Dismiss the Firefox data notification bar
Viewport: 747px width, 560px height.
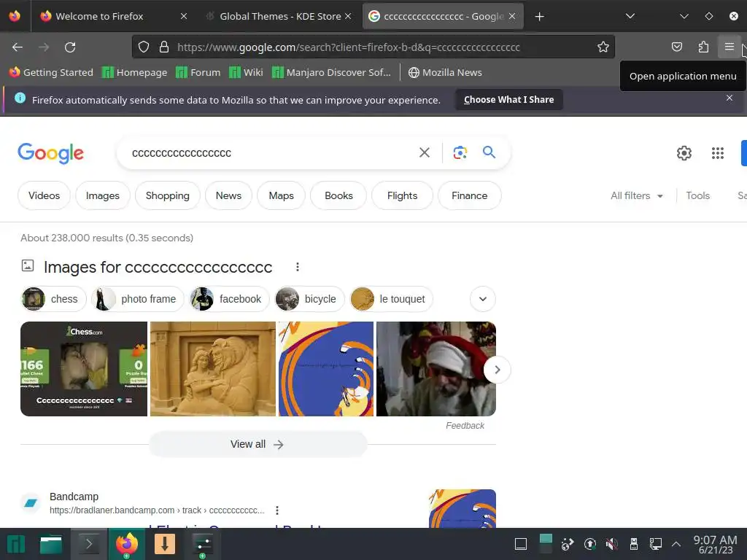coord(729,98)
